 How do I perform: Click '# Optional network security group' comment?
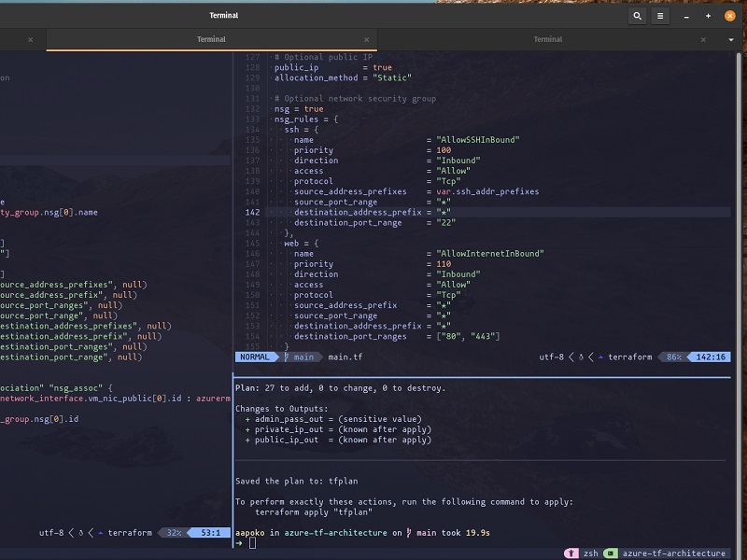coord(355,99)
